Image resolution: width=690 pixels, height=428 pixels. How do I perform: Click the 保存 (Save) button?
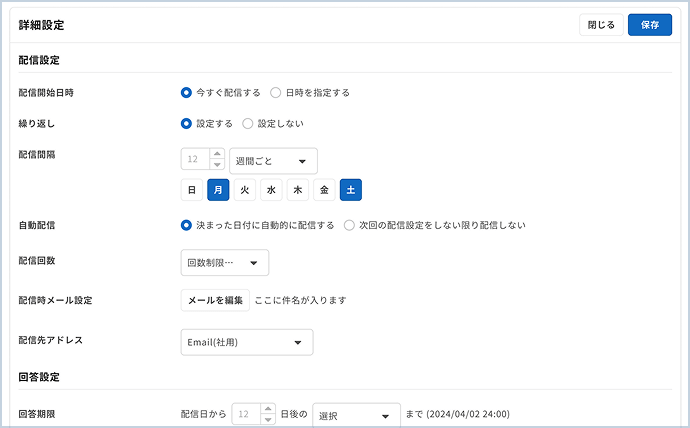pyautogui.click(x=649, y=25)
